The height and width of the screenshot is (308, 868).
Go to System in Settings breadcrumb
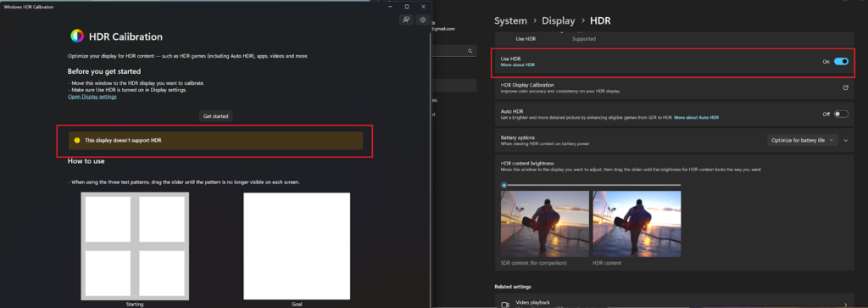coord(510,21)
